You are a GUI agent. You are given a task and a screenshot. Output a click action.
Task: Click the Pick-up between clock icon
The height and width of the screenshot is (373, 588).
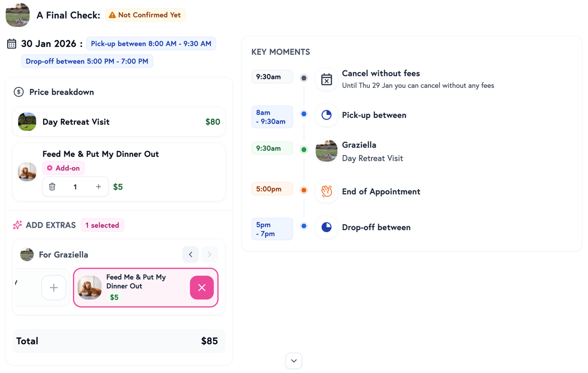pyautogui.click(x=327, y=115)
